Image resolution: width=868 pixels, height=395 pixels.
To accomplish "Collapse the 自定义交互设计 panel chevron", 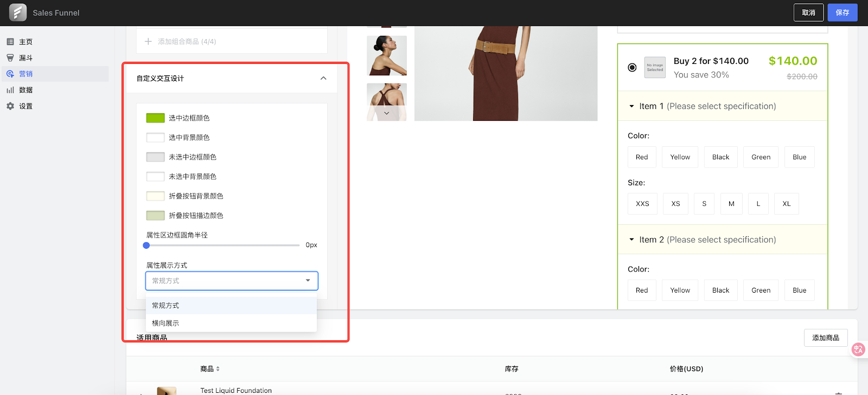I will coord(323,78).
